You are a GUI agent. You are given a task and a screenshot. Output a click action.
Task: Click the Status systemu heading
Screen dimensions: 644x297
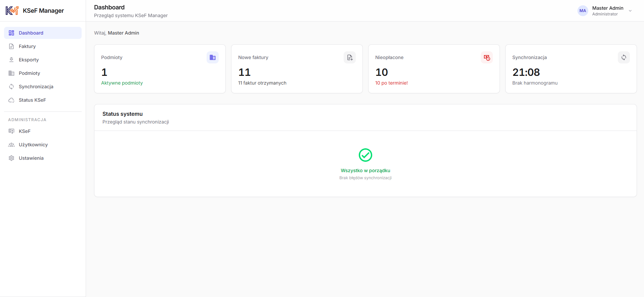coord(123,114)
